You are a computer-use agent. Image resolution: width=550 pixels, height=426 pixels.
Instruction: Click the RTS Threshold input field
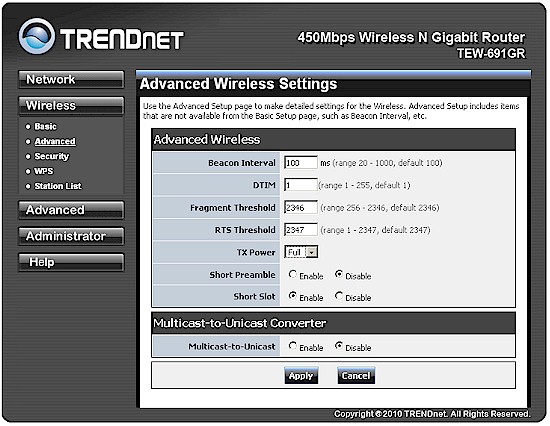click(301, 230)
